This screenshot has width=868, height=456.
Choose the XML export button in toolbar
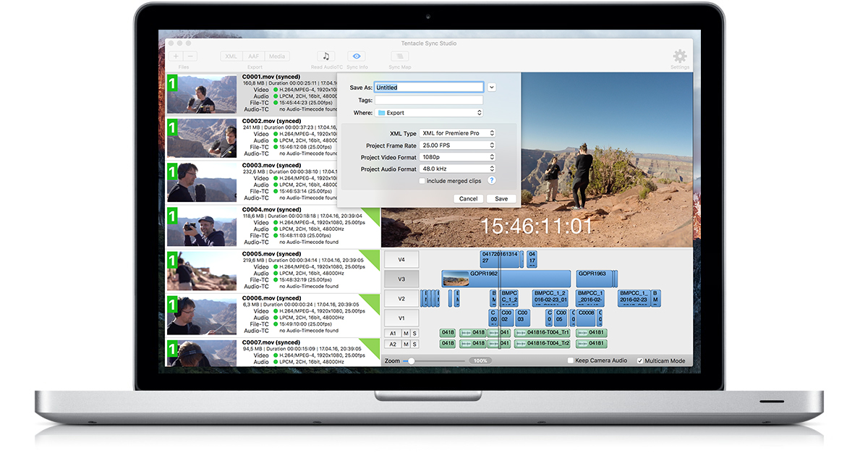pyautogui.click(x=231, y=56)
